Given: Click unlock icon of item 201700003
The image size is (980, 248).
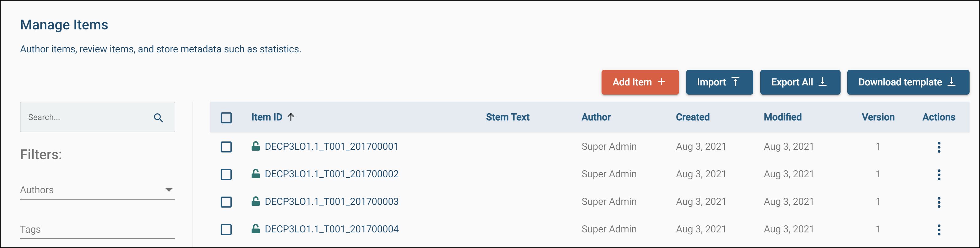Looking at the screenshot, I should click(256, 201).
